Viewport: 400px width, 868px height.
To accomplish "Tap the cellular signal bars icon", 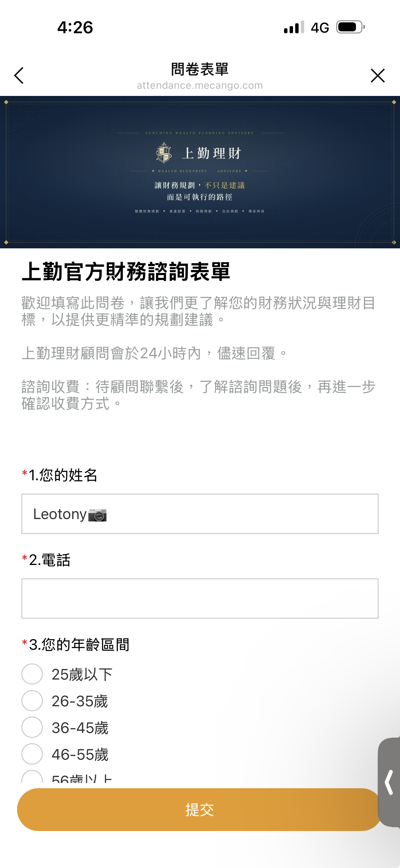I will (294, 27).
